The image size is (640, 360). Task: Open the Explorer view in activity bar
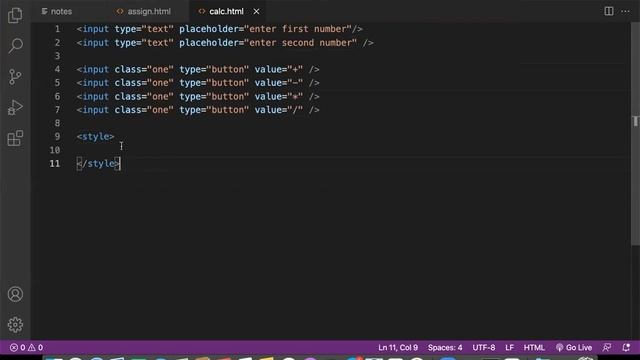pos(15,16)
